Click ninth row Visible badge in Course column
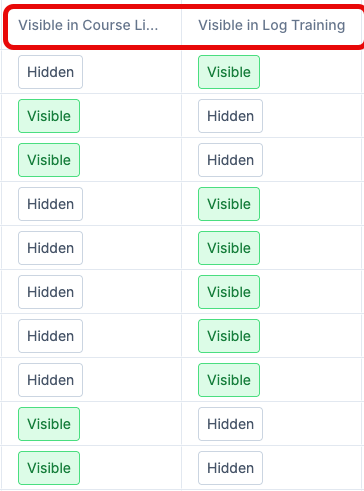The height and width of the screenshot is (491, 364). 49,424
